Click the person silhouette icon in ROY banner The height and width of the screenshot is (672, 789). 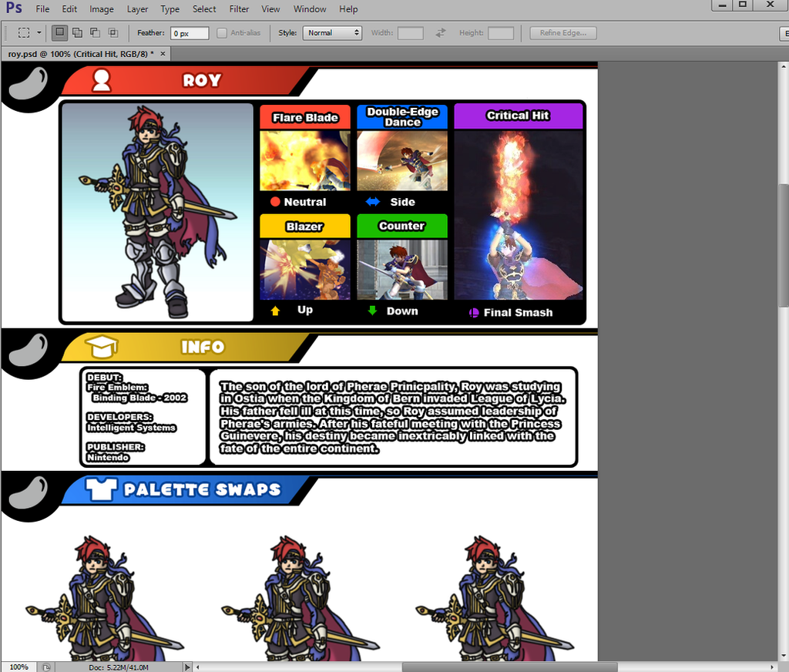pos(101,80)
